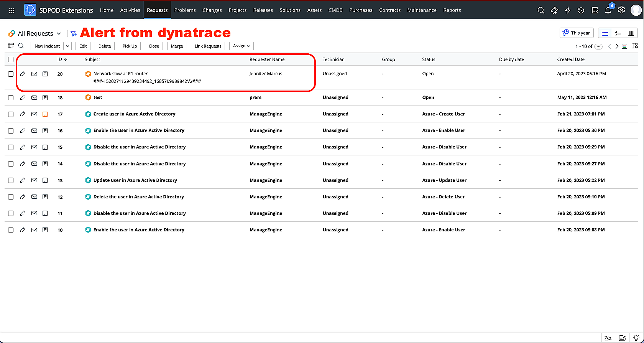
Task: Open the notifications bell icon
Action: (x=608, y=10)
